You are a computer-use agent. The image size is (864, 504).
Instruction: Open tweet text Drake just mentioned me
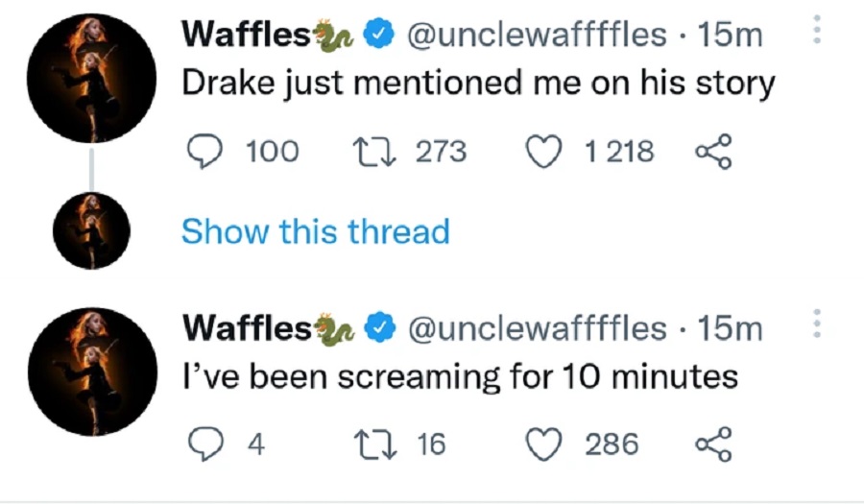coord(478,84)
